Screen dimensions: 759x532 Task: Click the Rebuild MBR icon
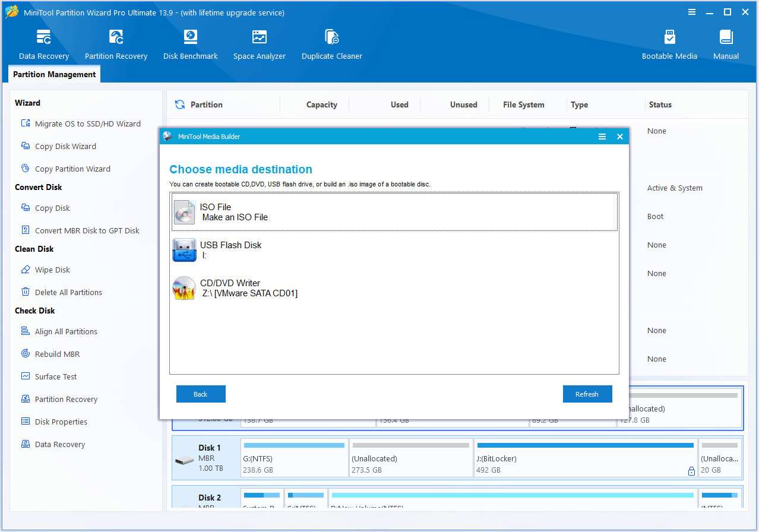coord(26,354)
